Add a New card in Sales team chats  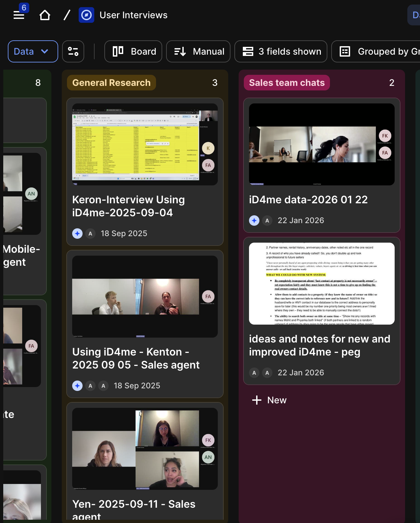pyautogui.click(x=269, y=400)
